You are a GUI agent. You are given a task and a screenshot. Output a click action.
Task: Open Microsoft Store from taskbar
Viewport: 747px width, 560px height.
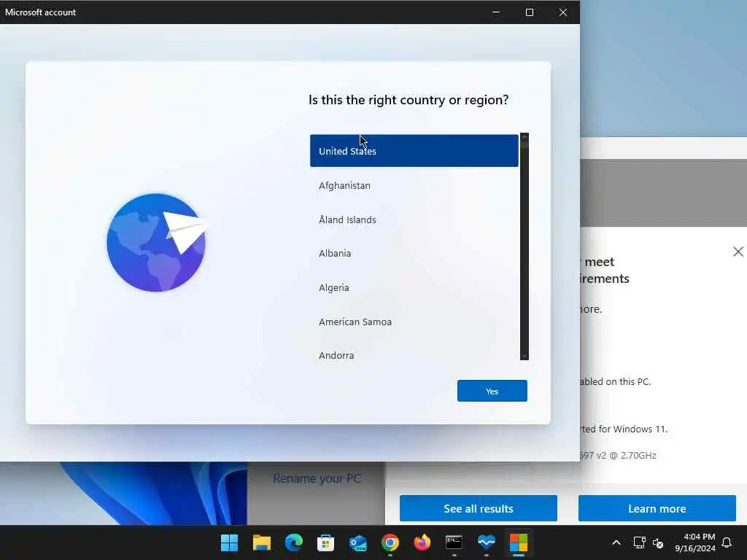326,542
